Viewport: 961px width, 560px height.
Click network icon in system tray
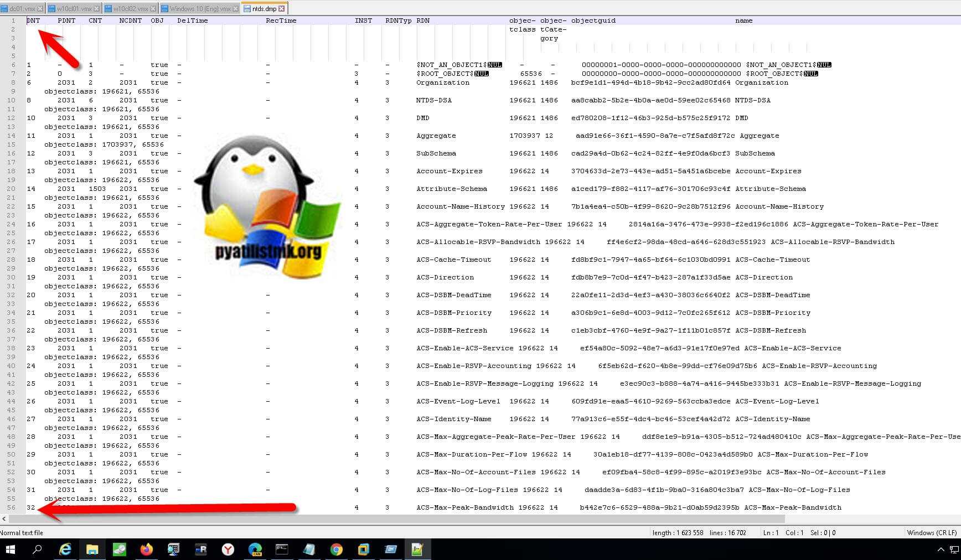(954, 549)
